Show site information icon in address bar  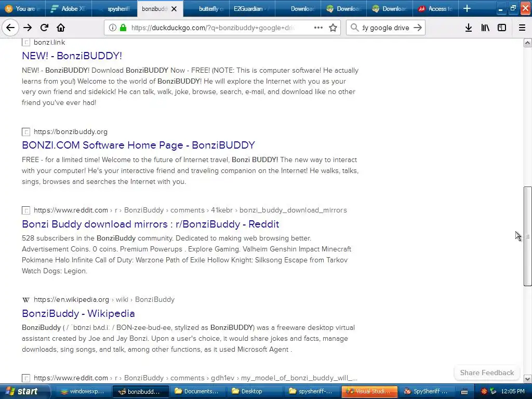click(113, 28)
